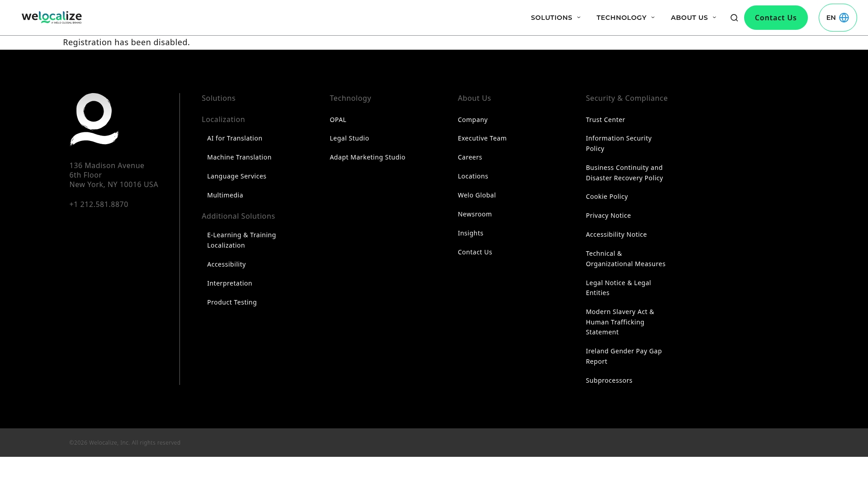Click the Technology footer heading

pos(350,98)
